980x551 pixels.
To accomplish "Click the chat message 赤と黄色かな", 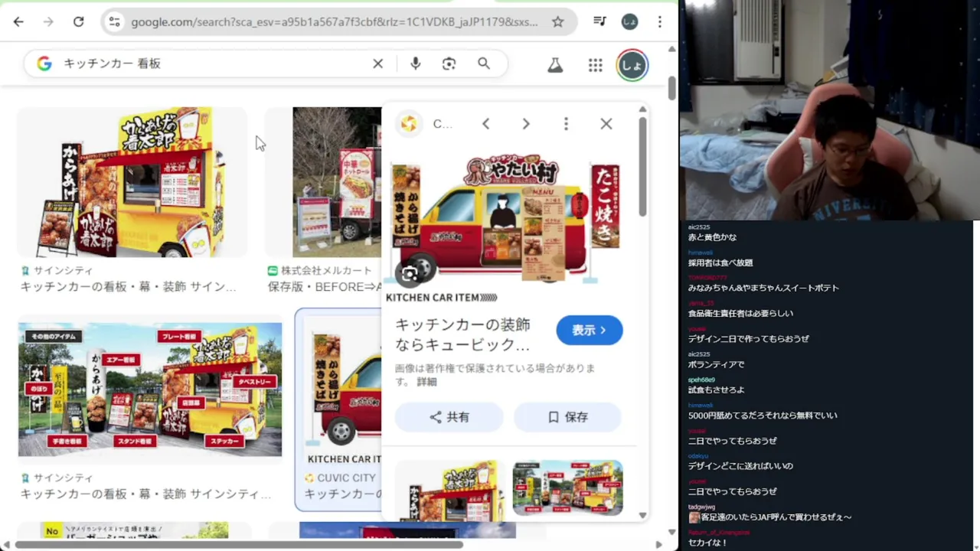I will click(712, 237).
